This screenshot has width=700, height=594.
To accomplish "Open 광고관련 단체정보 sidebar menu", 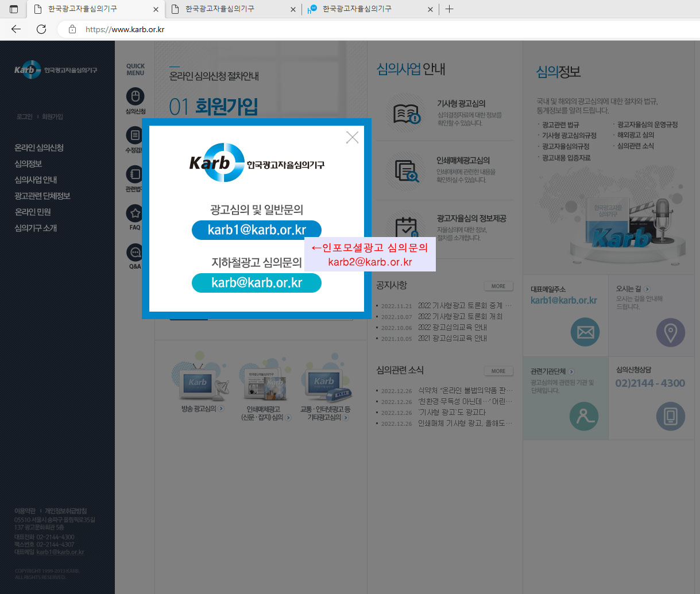I will pos(42,196).
